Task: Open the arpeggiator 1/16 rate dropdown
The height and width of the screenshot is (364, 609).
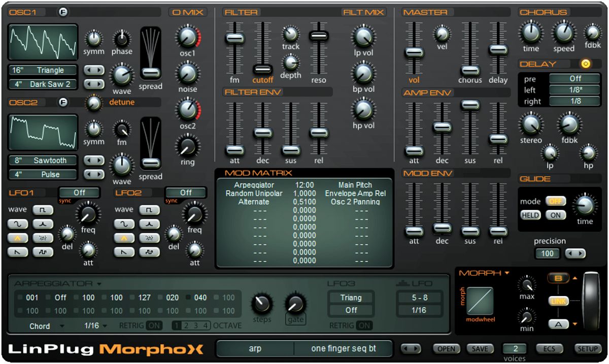Action: click(105, 326)
